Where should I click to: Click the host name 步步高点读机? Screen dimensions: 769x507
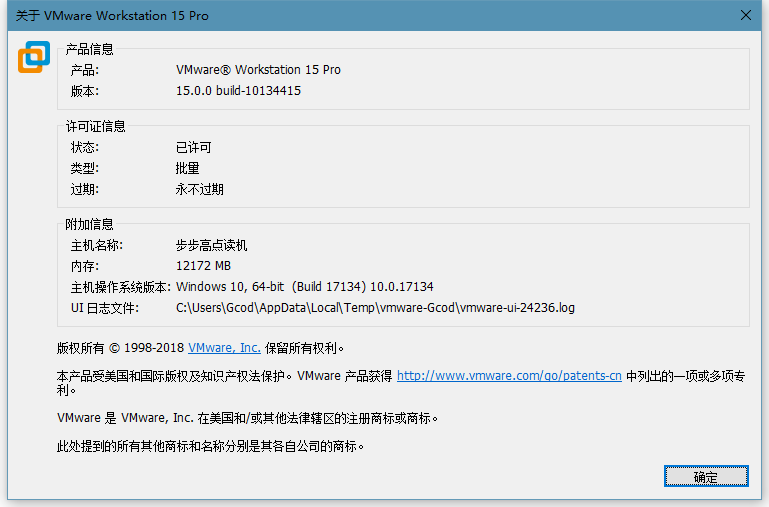211,245
